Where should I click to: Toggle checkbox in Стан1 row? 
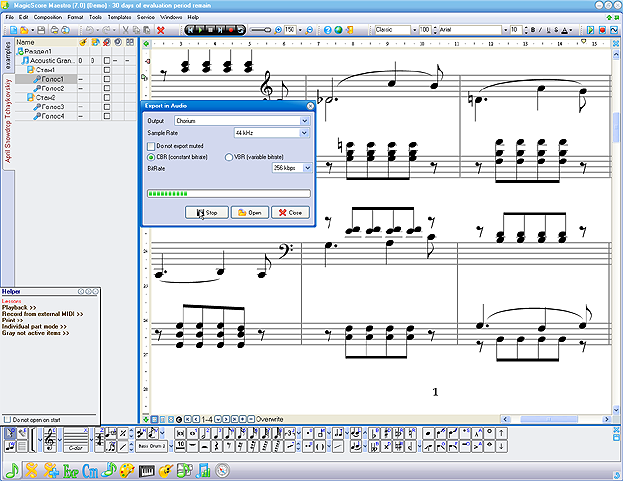[106, 70]
